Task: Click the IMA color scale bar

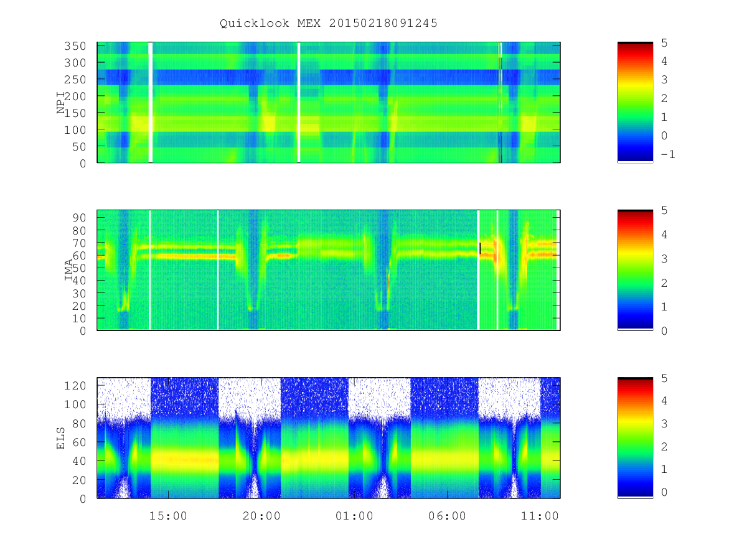Action: [635, 270]
